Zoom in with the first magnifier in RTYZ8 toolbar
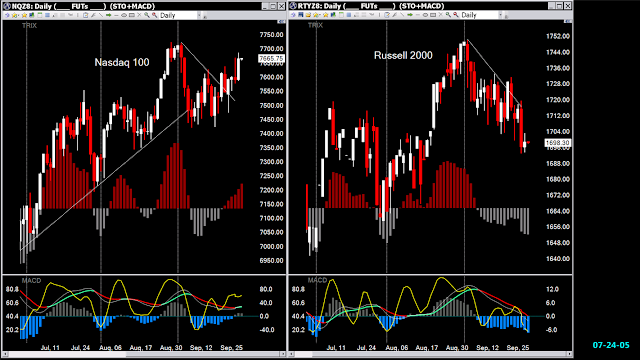640x360 pixels. 448,15
